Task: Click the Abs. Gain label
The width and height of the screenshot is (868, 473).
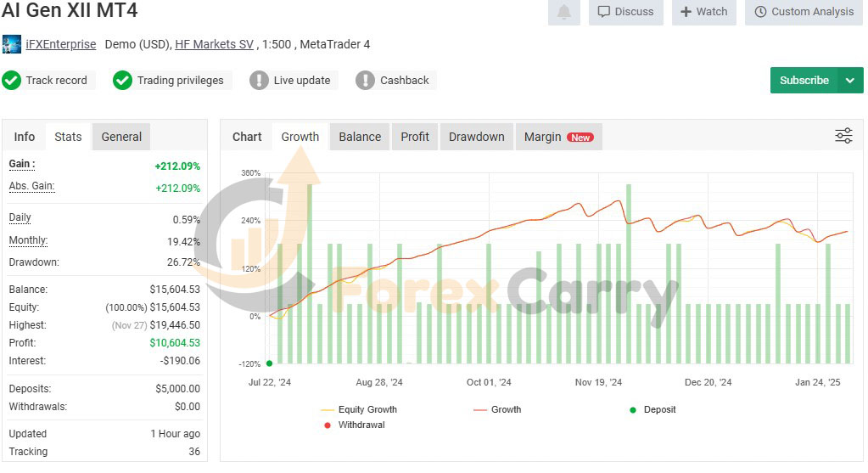Action: pos(31,186)
